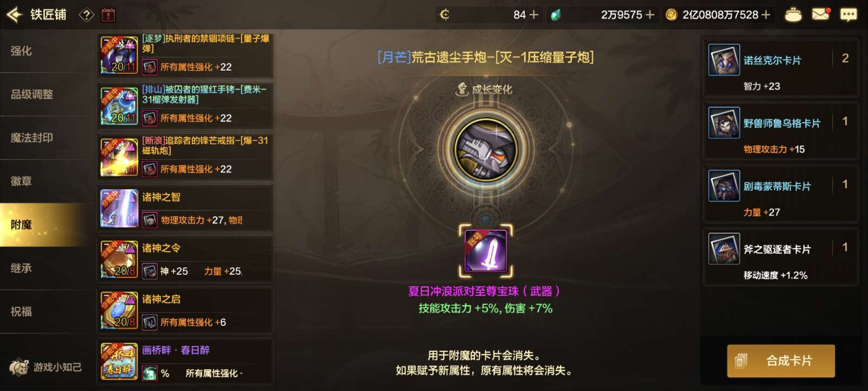Screen dimensions: 868x391
Task: Open the chat speech bubble icon
Action: 848,15
